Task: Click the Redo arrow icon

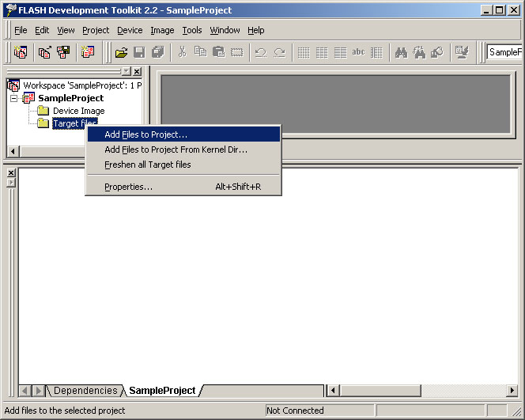Action: [x=279, y=52]
